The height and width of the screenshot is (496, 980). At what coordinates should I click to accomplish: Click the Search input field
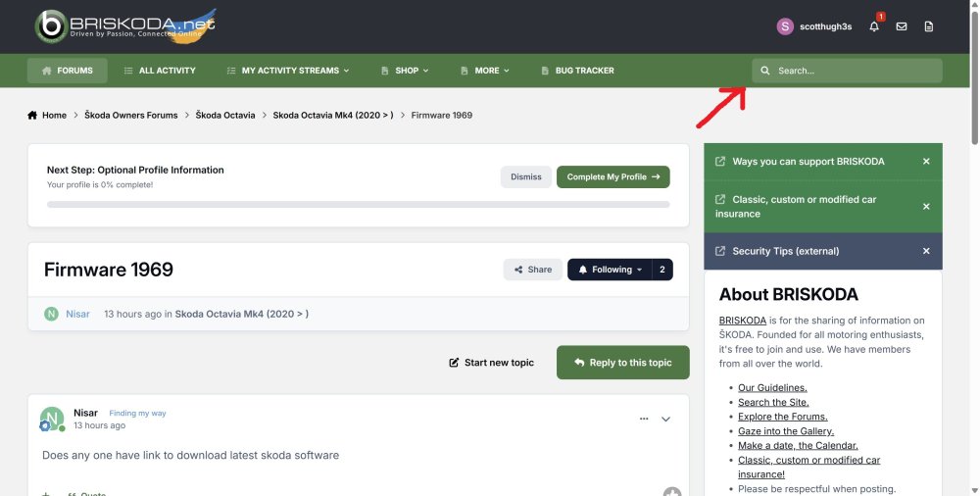click(x=847, y=71)
